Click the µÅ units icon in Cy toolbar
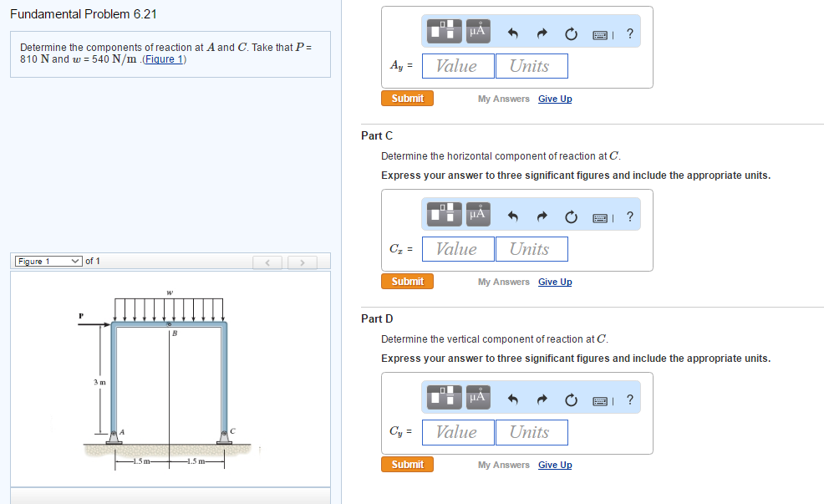824x504 pixels. [477, 397]
